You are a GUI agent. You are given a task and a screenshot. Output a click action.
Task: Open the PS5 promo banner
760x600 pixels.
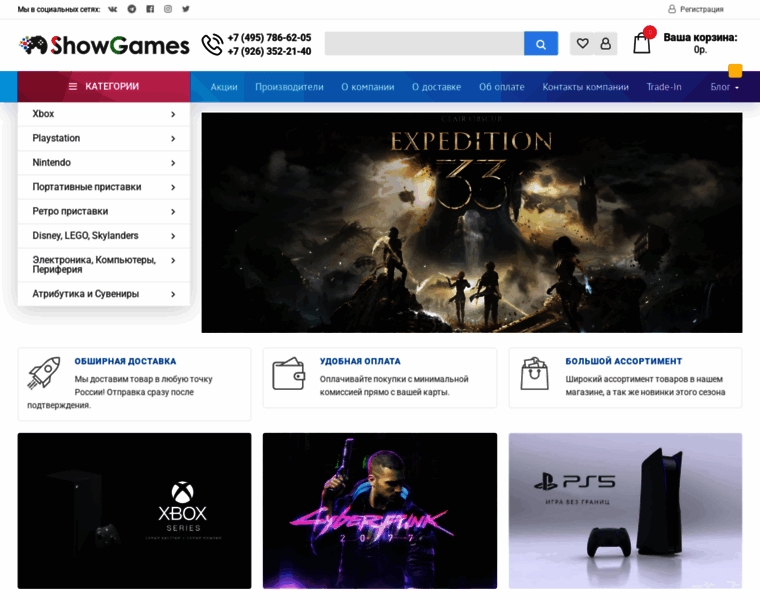(x=625, y=511)
